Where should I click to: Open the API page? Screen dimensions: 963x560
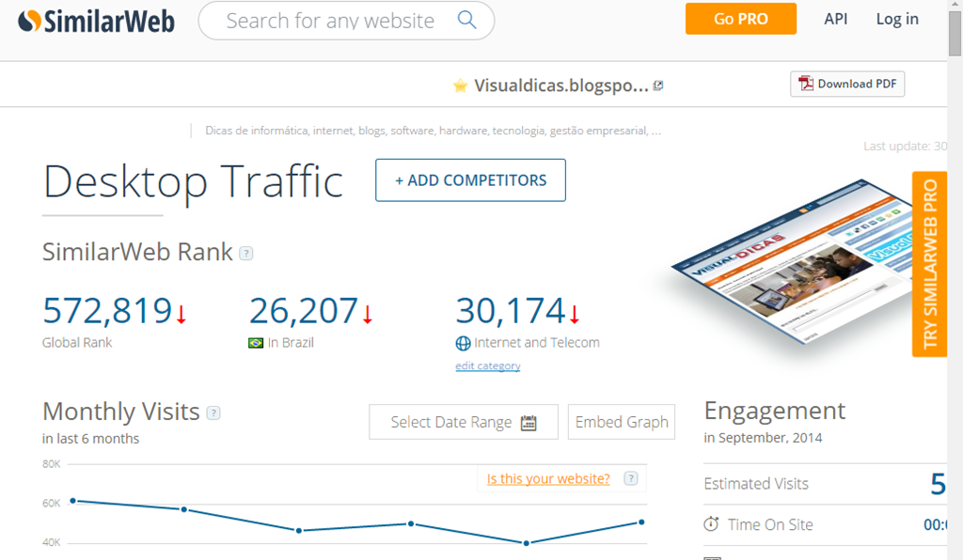pyautogui.click(x=835, y=19)
